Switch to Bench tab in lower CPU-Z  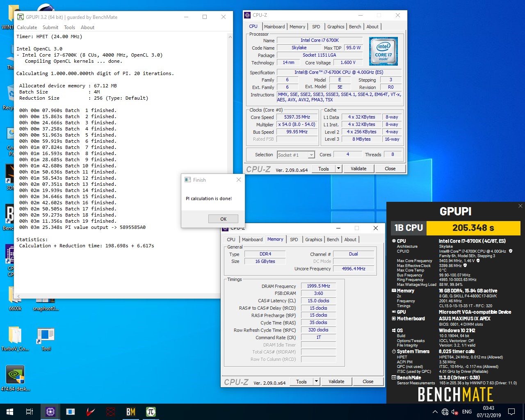click(333, 240)
